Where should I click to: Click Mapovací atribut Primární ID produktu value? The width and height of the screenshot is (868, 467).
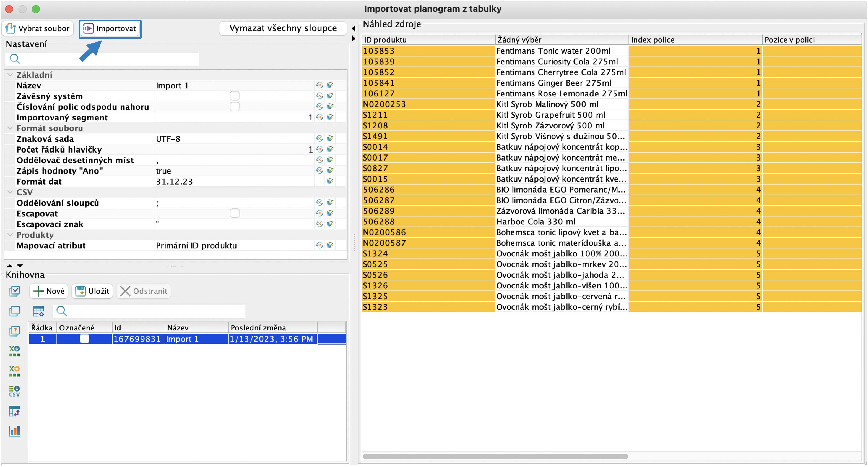coord(235,245)
